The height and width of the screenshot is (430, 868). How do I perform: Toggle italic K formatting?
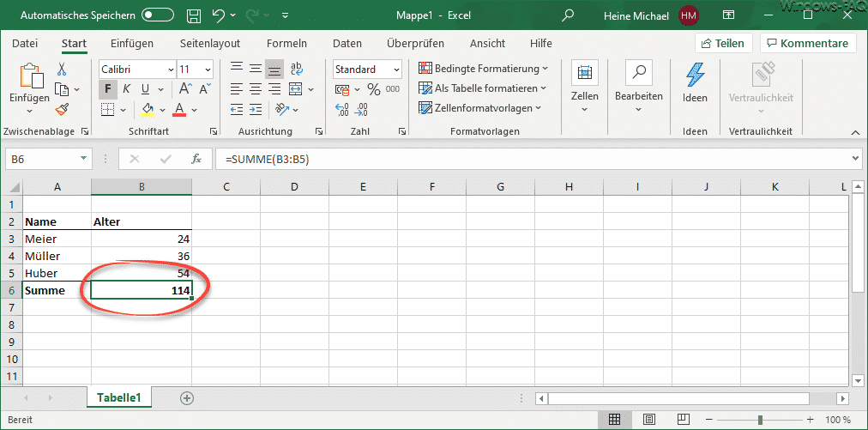tap(126, 88)
